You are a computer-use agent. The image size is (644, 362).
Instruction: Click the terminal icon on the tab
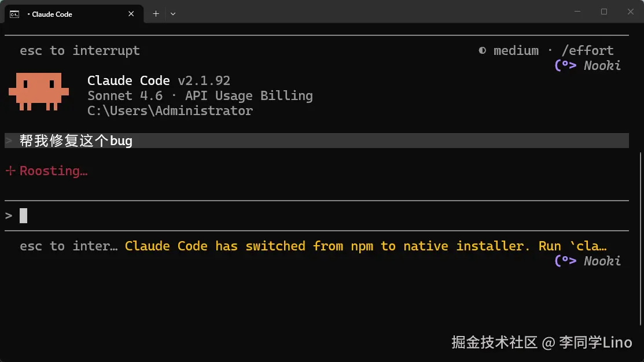pos(14,14)
